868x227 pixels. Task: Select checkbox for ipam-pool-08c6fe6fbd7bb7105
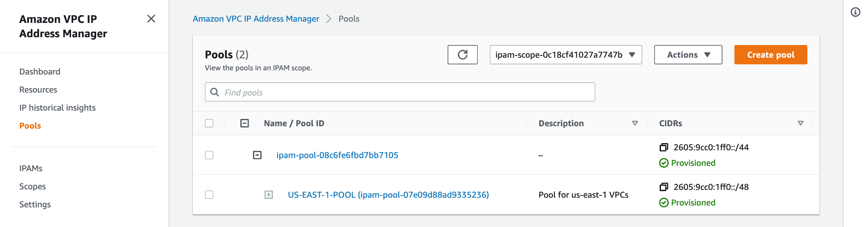(209, 155)
